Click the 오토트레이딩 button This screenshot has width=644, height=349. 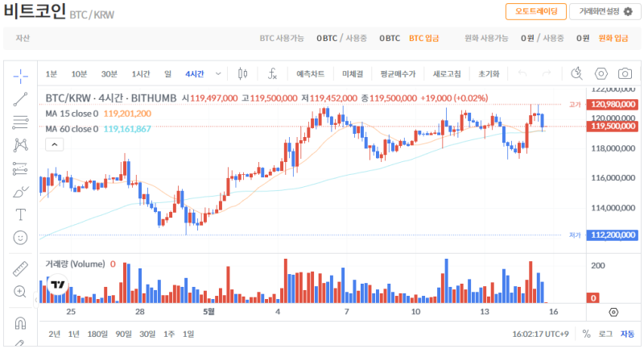tap(536, 11)
